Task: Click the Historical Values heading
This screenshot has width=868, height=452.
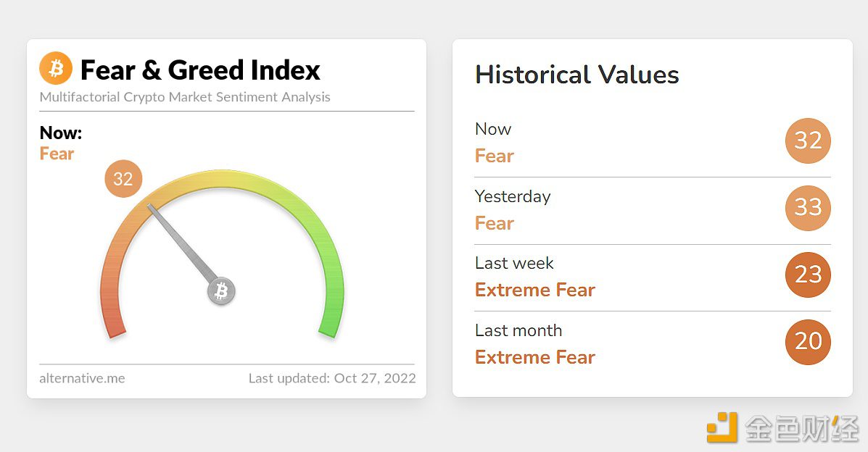Action: 576,75
